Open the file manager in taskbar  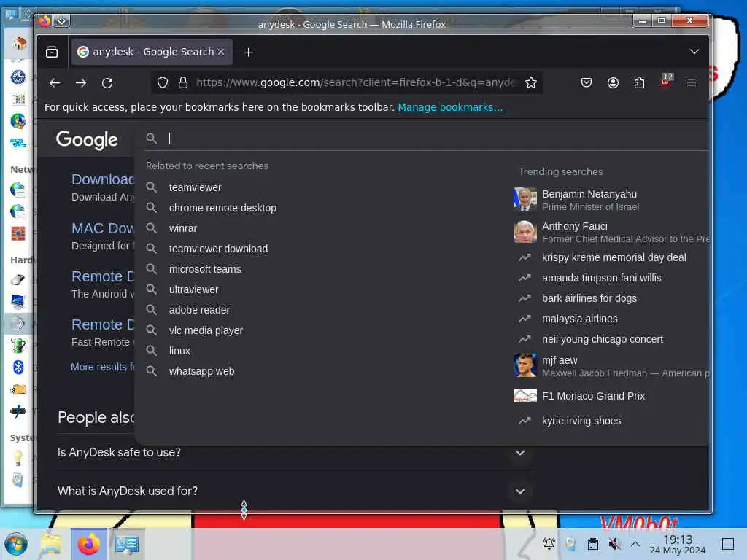pos(50,544)
